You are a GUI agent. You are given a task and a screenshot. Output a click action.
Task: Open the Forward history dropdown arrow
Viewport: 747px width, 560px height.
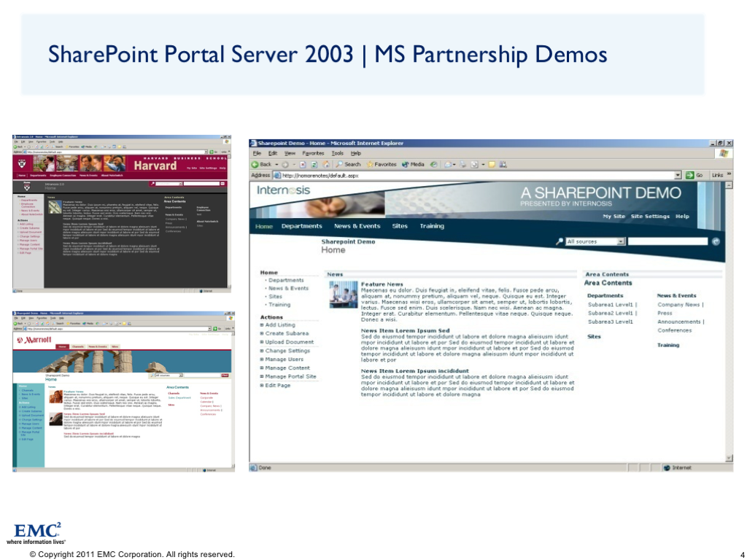[294, 165]
